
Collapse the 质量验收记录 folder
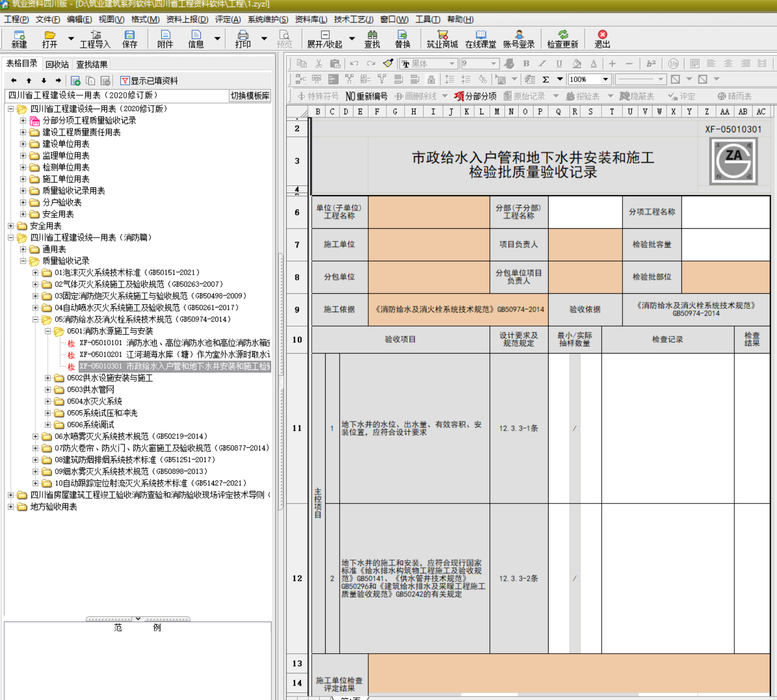(x=23, y=261)
